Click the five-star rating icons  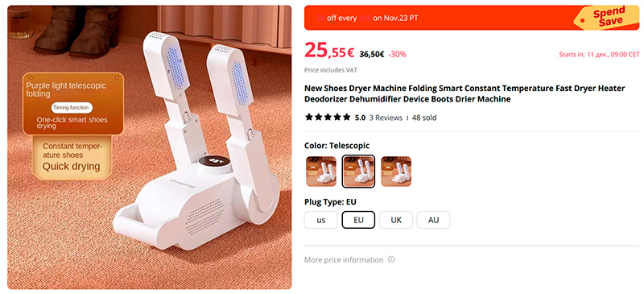click(x=328, y=118)
